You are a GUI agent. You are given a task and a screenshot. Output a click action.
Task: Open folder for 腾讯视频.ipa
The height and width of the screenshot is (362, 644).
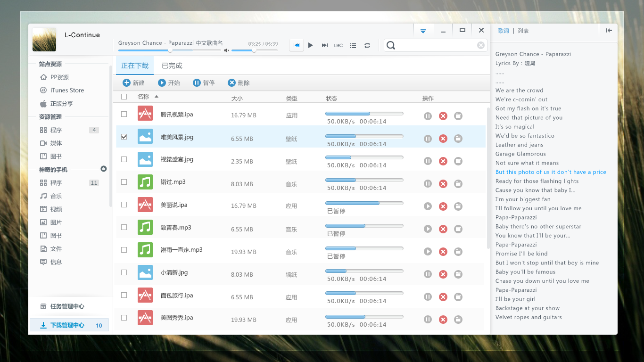[458, 116]
